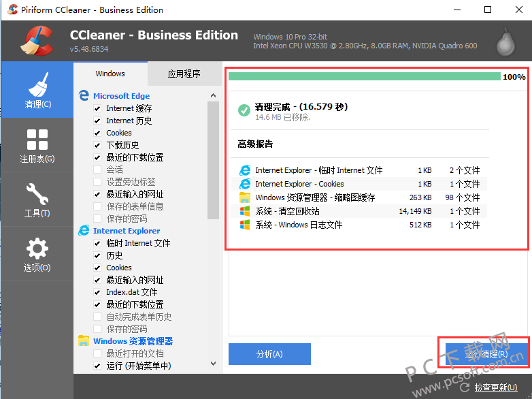The height and width of the screenshot is (399, 532).
Task: Open the 清理(C) cleaner section
Action: (x=37, y=90)
